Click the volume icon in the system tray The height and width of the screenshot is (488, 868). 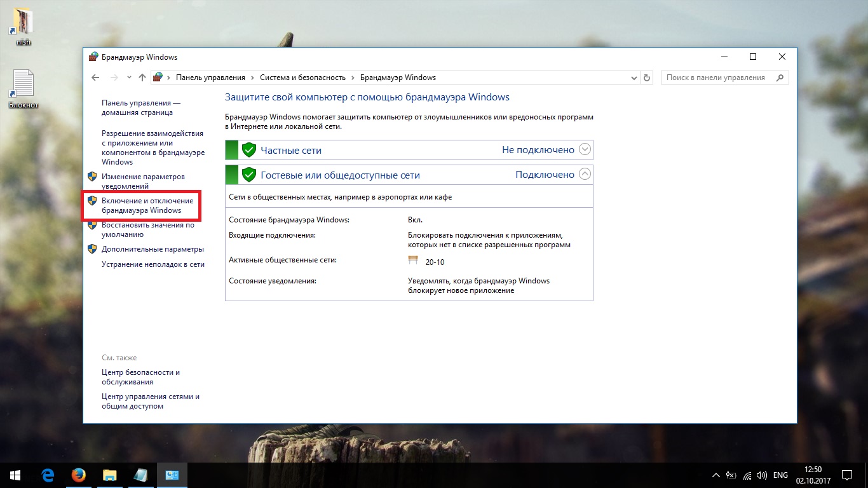762,475
